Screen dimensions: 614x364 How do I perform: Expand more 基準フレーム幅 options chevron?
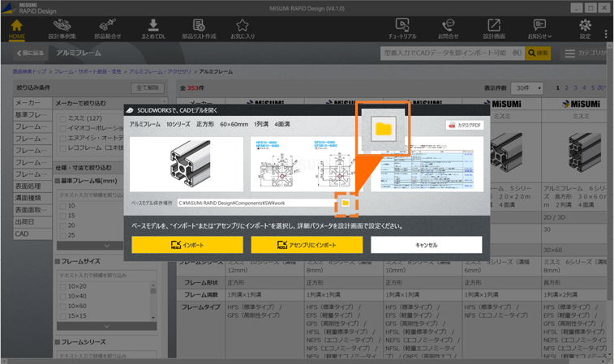pyautogui.click(x=107, y=246)
